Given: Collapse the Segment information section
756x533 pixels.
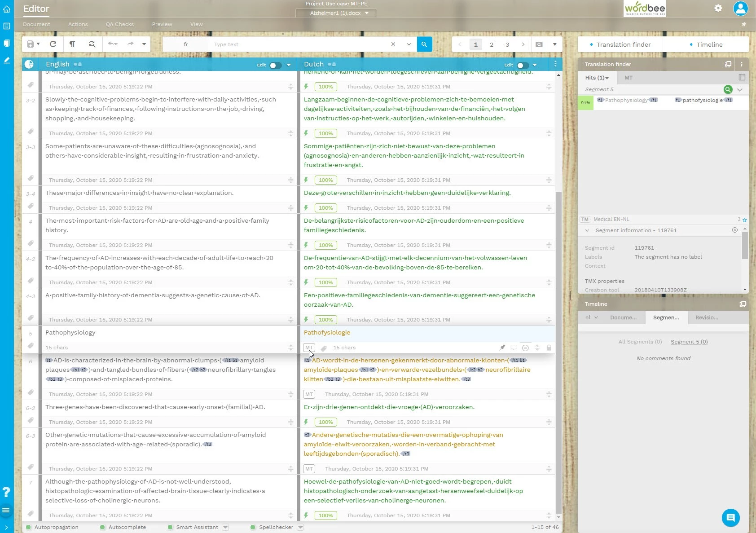Looking at the screenshot, I should [x=587, y=230].
